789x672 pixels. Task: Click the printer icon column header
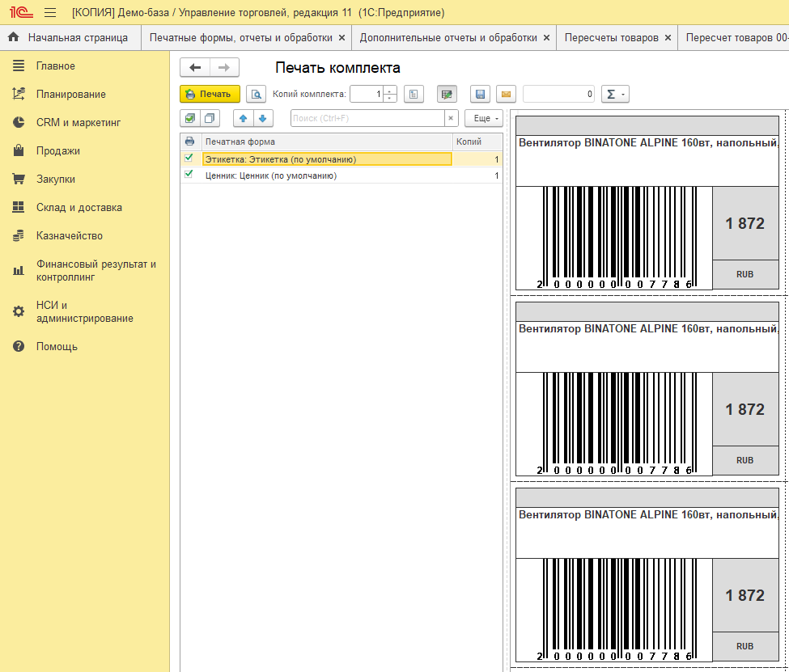(x=189, y=142)
